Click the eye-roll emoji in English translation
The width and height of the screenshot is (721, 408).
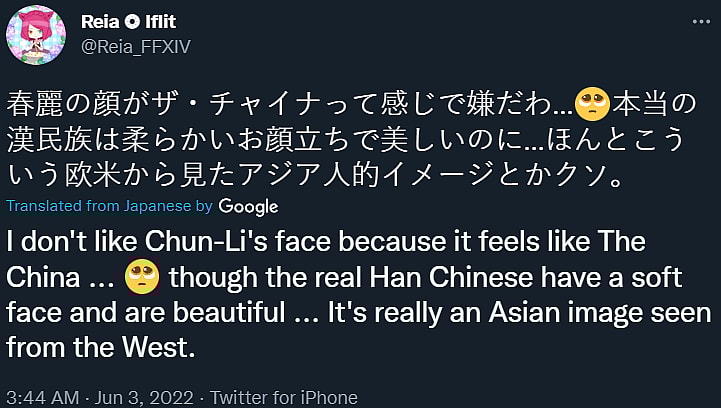(x=141, y=275)
